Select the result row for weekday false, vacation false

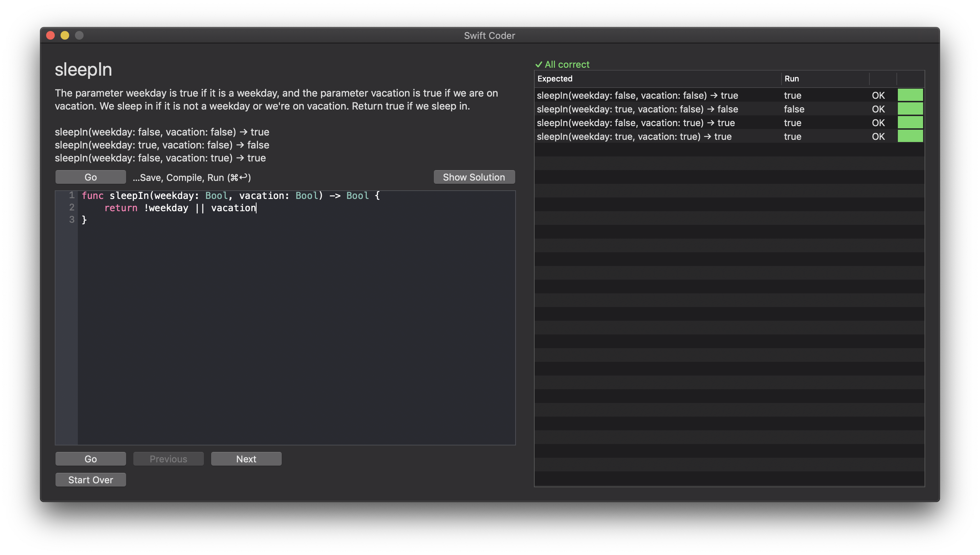pyautogui.click(x=637, y=95)
